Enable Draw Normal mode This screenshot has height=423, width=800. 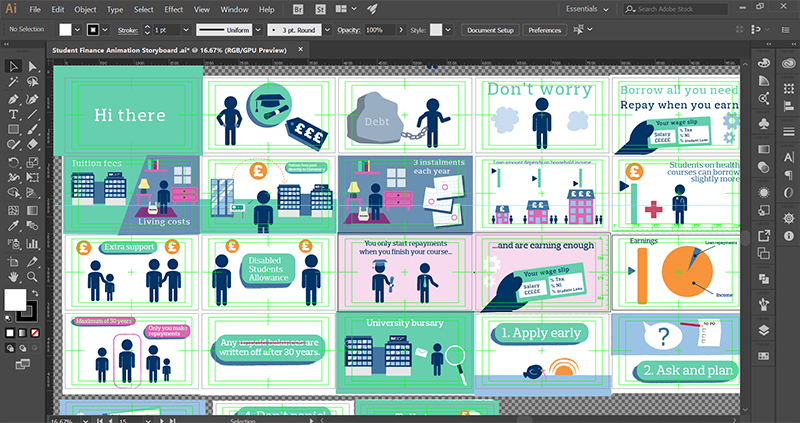(10, 348)
